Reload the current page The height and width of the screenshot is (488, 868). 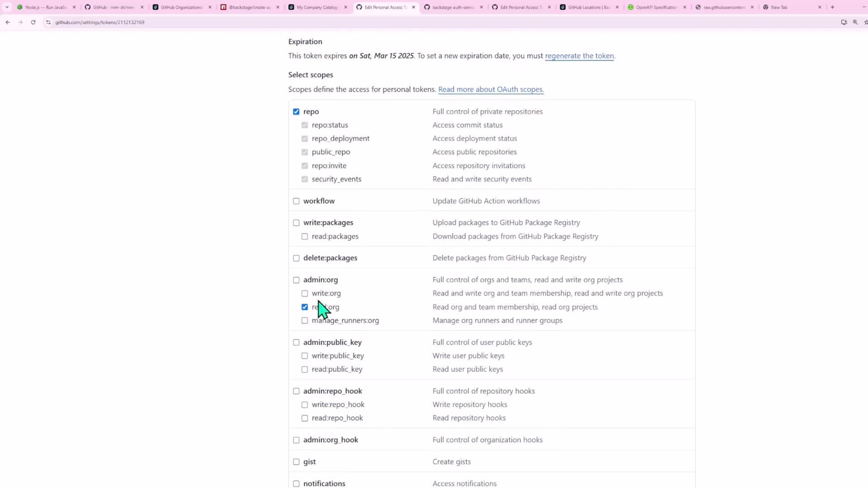tap(33, 22)
